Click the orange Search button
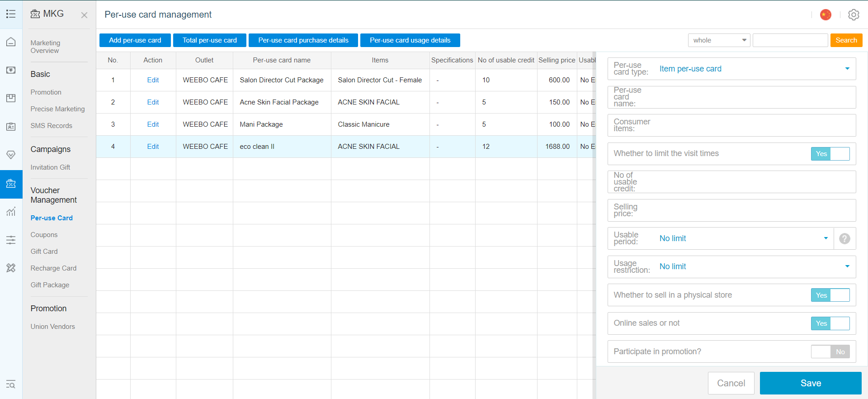Viewport: 868px width, 399px height. coord(846,40)
